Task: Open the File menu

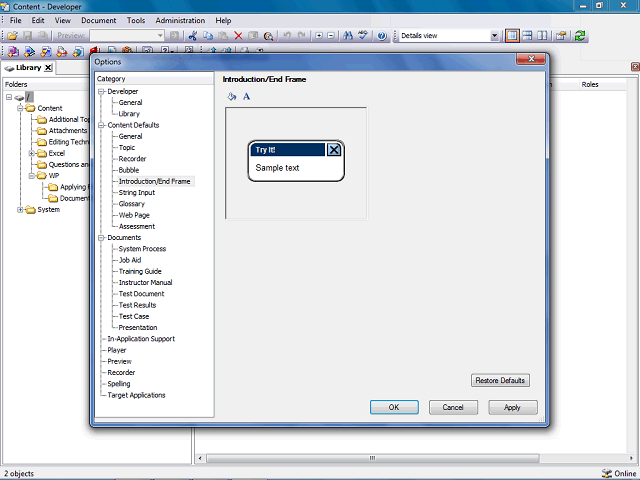Action: [16, 20]
